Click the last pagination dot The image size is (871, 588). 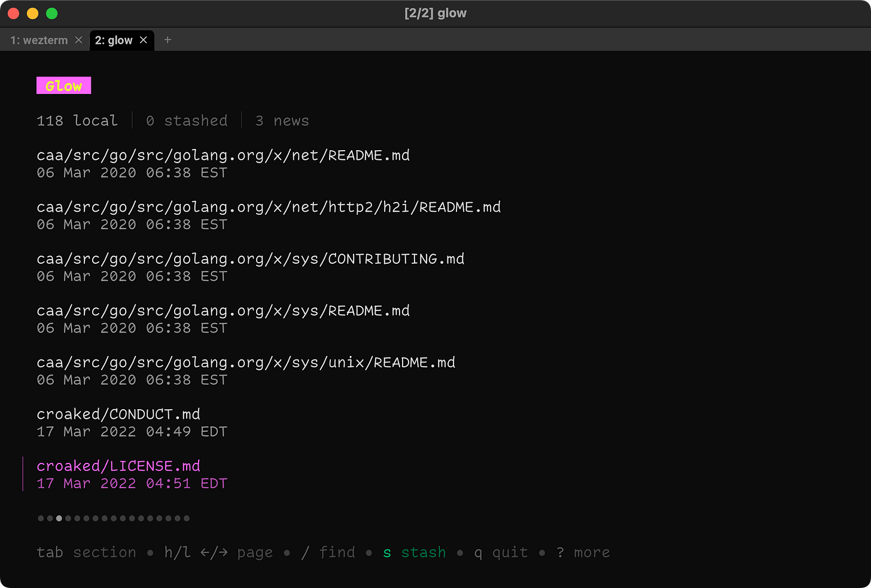pos(187,518)
